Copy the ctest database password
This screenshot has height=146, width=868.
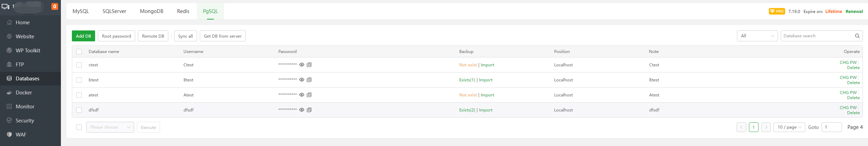pos(309,65)
